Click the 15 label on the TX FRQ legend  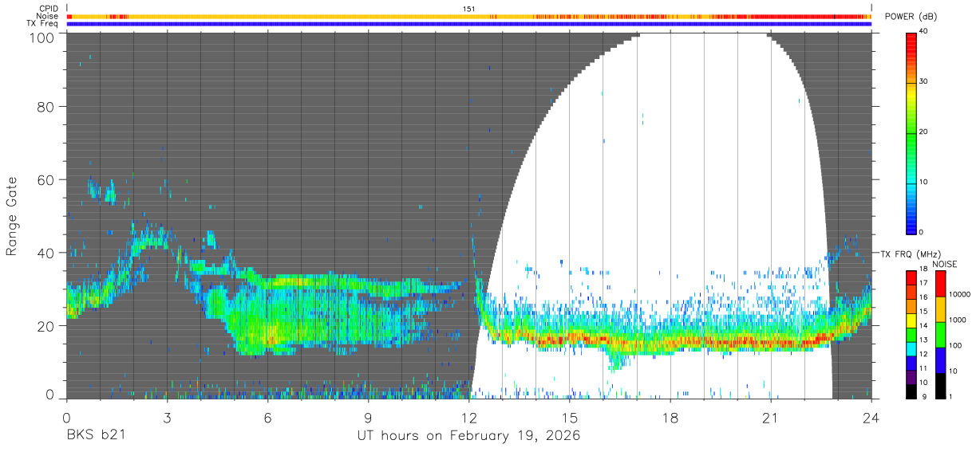923,311
